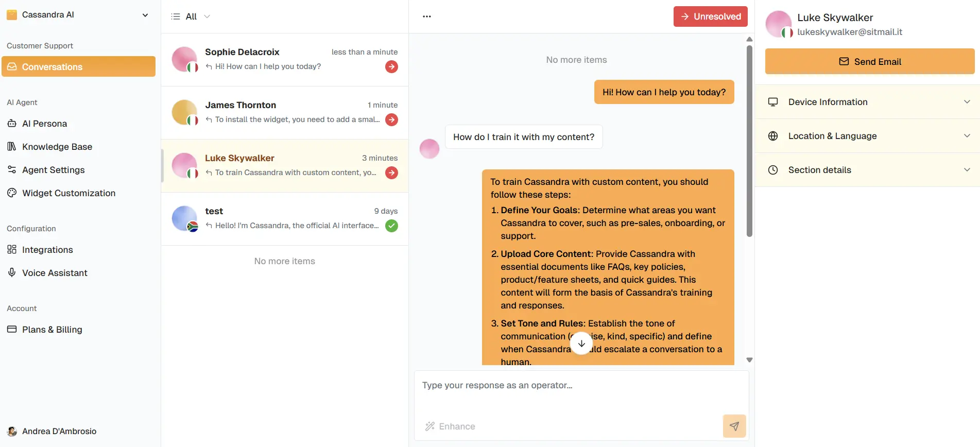Open Voice Assistant settings
This screenshot has height=447, width=980.
tap(78, 273)
